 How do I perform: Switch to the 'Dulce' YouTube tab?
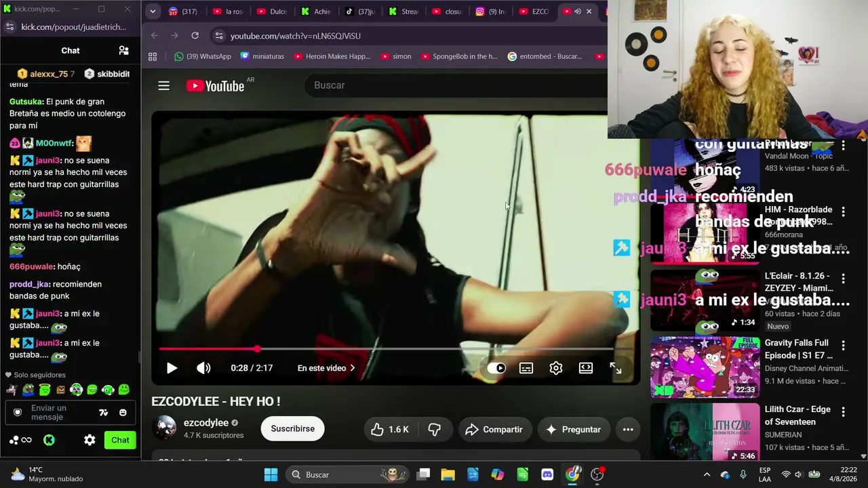click(x=273, y=12)
